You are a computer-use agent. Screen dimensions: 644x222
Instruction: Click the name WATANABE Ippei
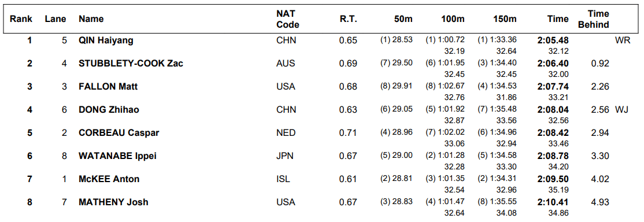(x=118, y=156)
